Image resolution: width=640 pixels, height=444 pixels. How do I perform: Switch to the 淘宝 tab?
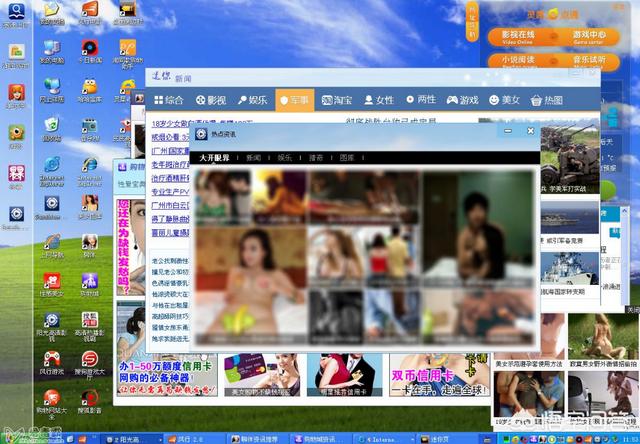(336, 100)
